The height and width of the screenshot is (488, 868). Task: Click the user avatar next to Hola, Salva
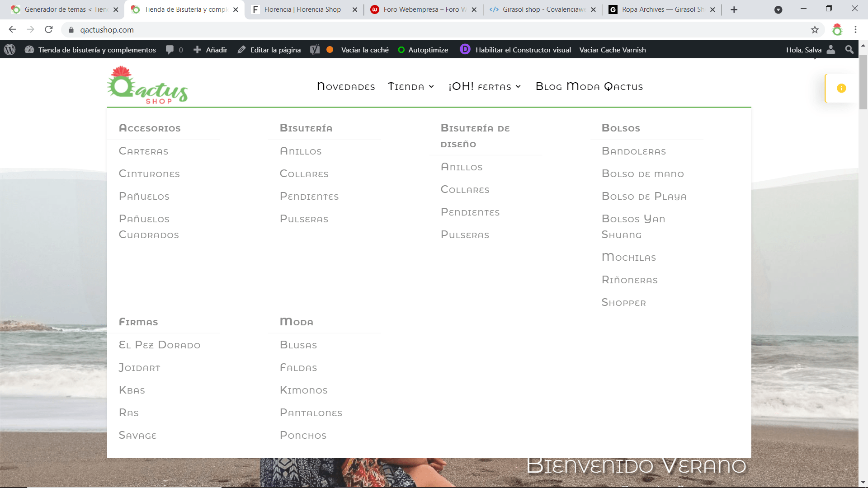(x=831, y=50)
